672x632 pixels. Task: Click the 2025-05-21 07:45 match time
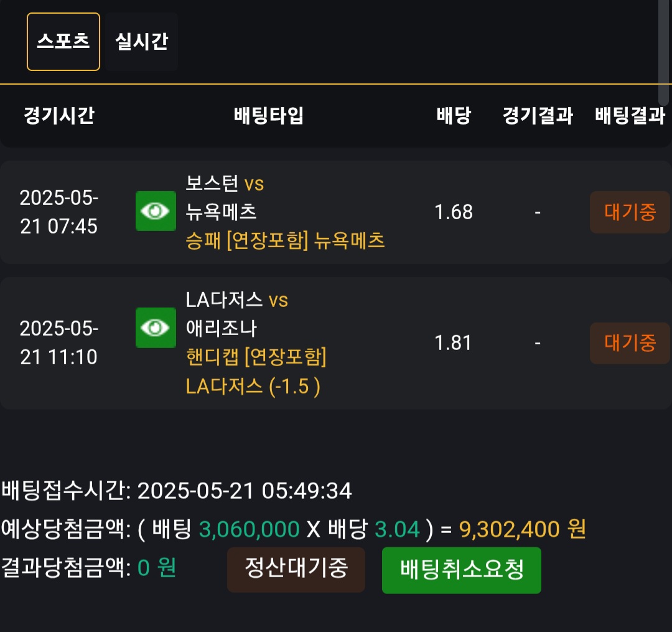pos(59,212)
